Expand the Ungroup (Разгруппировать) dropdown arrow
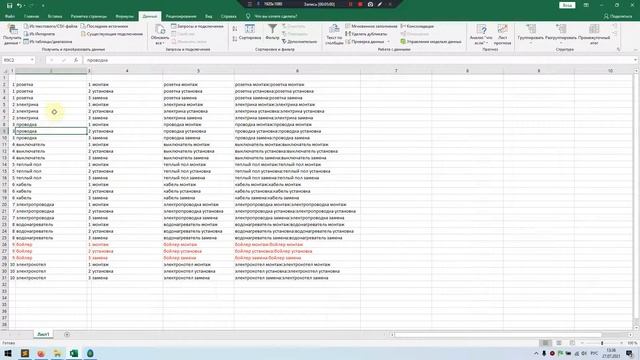Screen dimensions: 640x360 pos(561,43)
